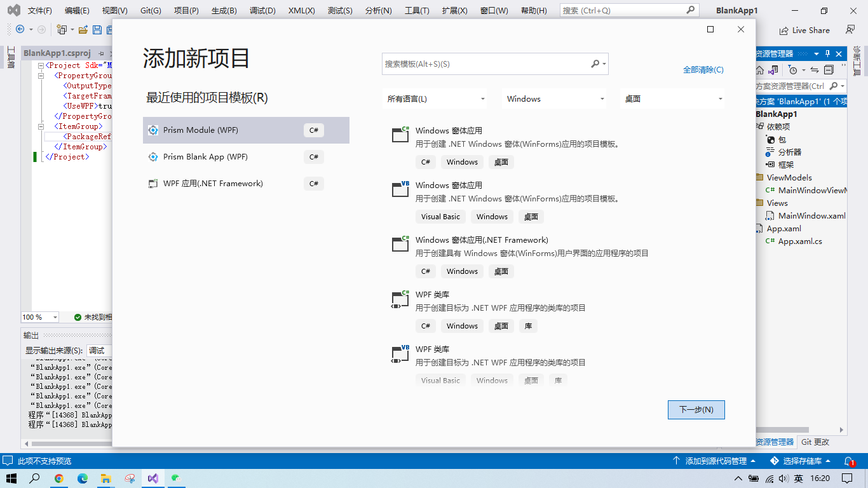Click the open file folder icon
The height and width of the screenshot is (488, 868).
tap(83, 30)
